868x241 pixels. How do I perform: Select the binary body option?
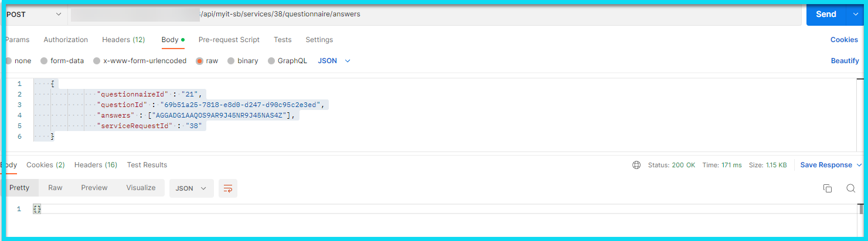(x=232, y=61)
